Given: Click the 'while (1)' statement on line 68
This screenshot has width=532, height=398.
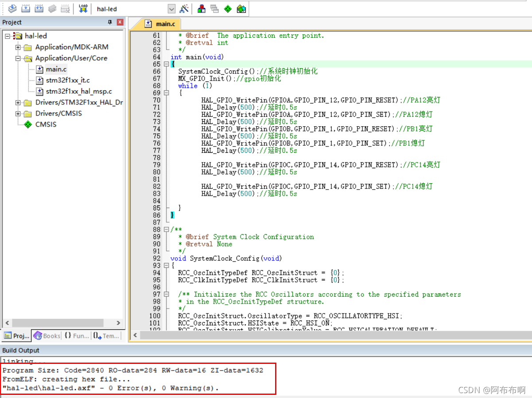Looking at the screenshot, I should pos(195,85).
